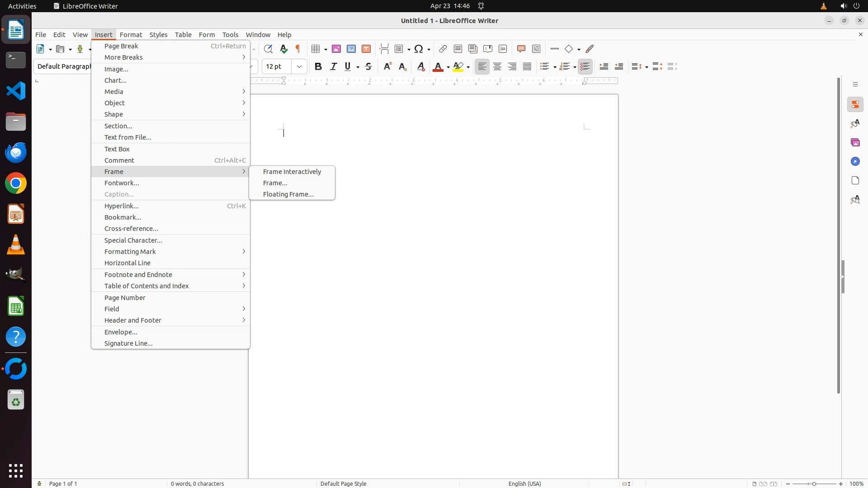
Task: Click the Insert Hyperlink toolbar icon
Action: tap(443, 49)
